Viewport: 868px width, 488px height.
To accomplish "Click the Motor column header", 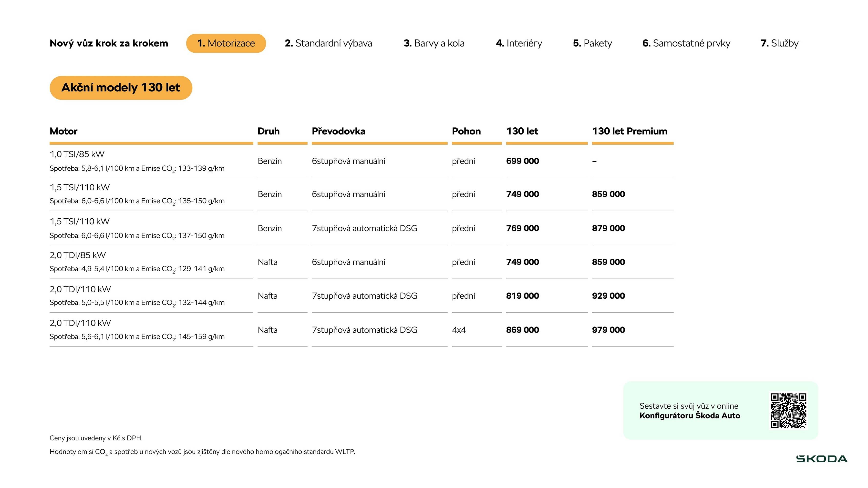I will 63,131.
